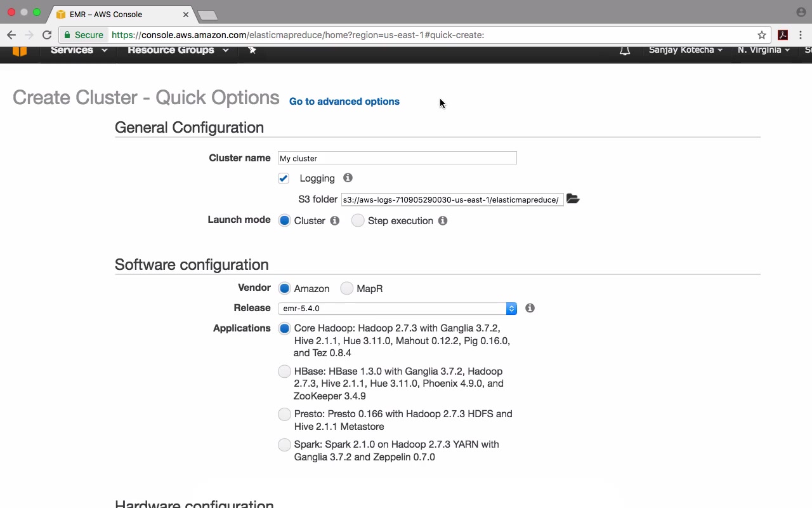812x508 pixels.
Task: Open the N. Virginia region dropdown
Action: (x=763, y=50)
